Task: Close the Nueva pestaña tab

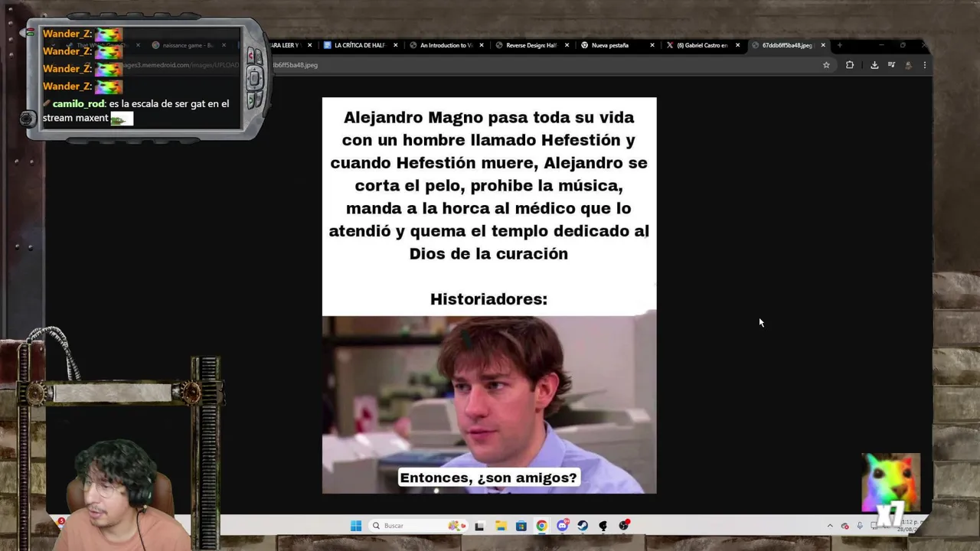Action: click(652, 45)
